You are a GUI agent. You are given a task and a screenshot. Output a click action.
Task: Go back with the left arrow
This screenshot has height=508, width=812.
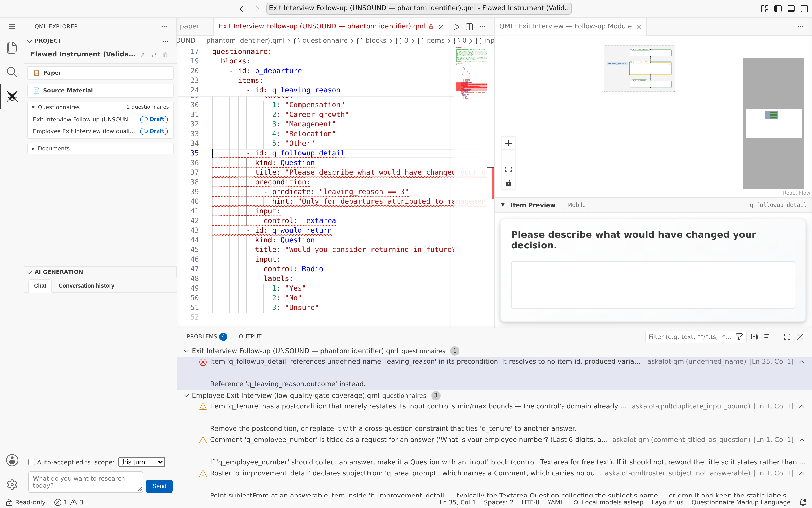pyautogui.click(x=243, y=9)
